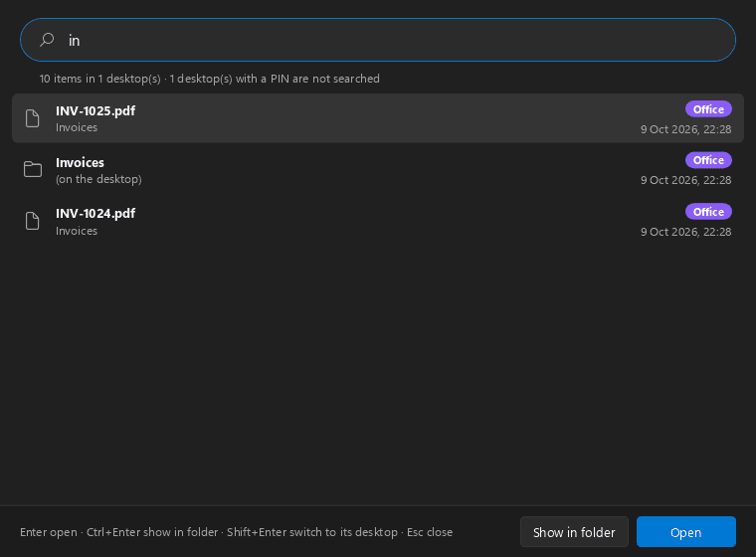Click the file icon beside INV-1024.pdf

point(32,221)
